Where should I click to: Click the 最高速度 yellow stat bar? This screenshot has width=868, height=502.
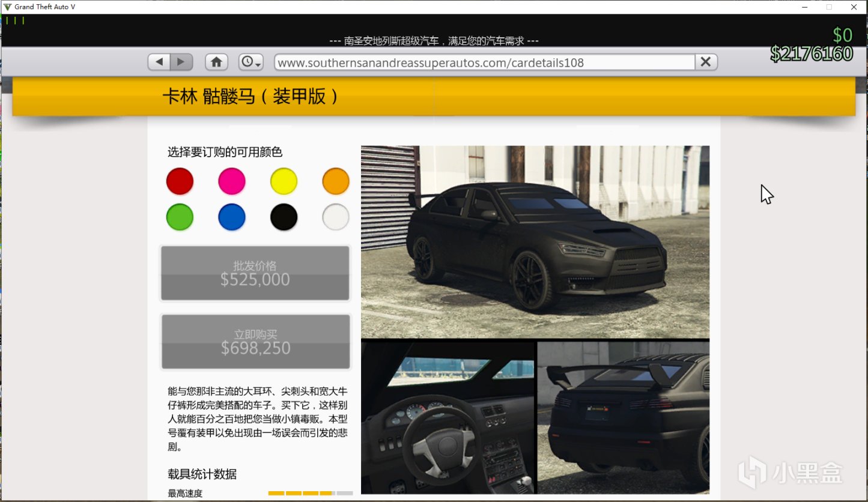(x=311, y=493)
